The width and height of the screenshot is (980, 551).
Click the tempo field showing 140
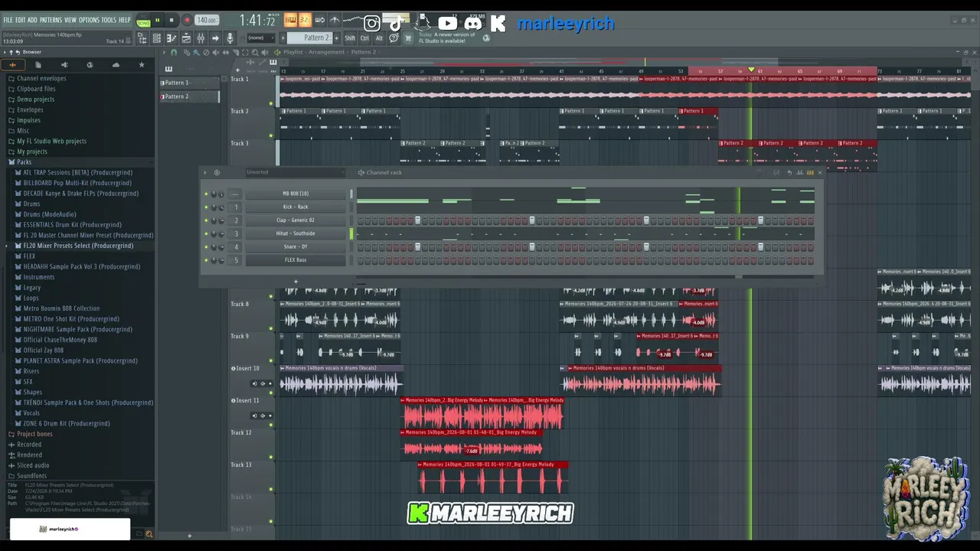(x=206, y=21)
